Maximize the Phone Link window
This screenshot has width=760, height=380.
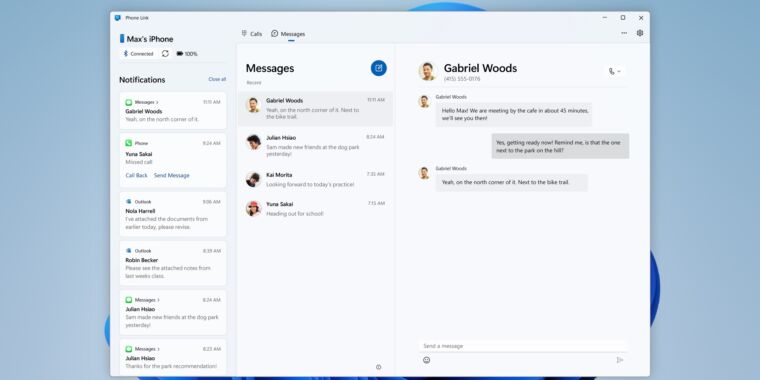pyautogui.click(x=623, y=17)
